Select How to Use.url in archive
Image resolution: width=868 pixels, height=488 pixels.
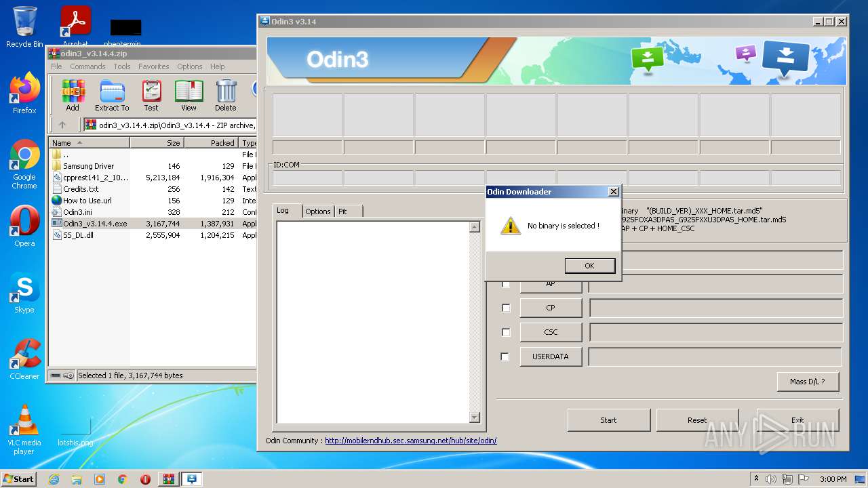tap(153, 201)
